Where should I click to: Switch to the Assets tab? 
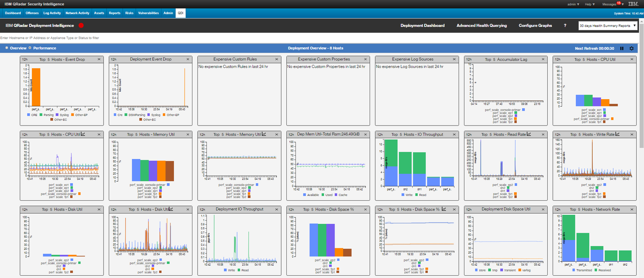pyautogui.click(x=99, y=13)
